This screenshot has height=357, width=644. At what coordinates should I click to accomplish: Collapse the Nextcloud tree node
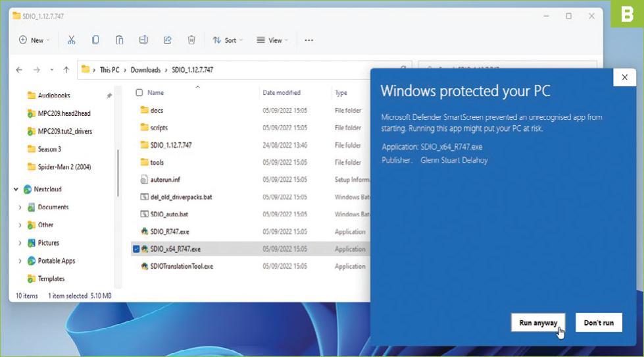coord(16,190)
